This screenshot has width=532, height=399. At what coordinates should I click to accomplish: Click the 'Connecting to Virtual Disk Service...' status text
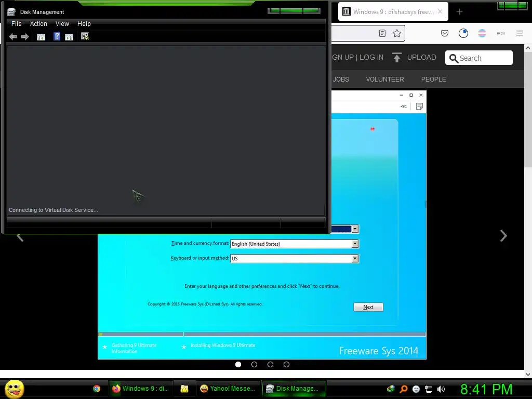[x=54, y=210]
